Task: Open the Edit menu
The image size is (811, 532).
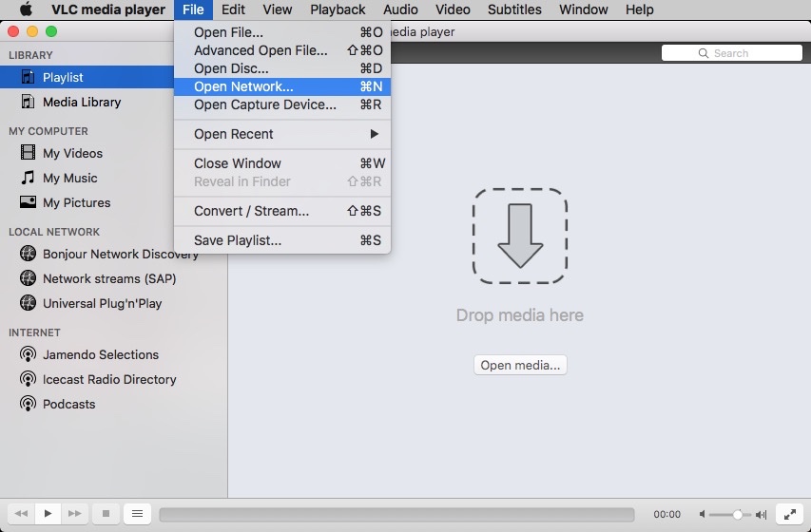Action: 233,9
